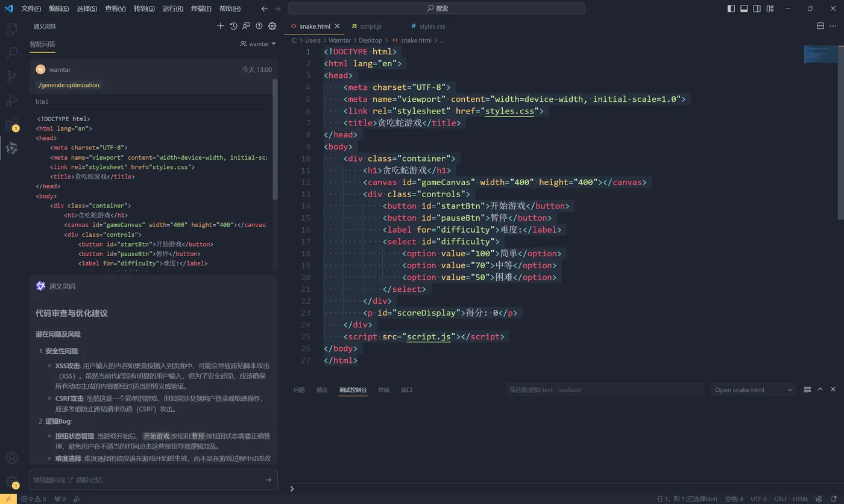The height and width of the screenshot is (504, 844).
Task: Switch to the script.js tab
Action: [x=371, y=27]
